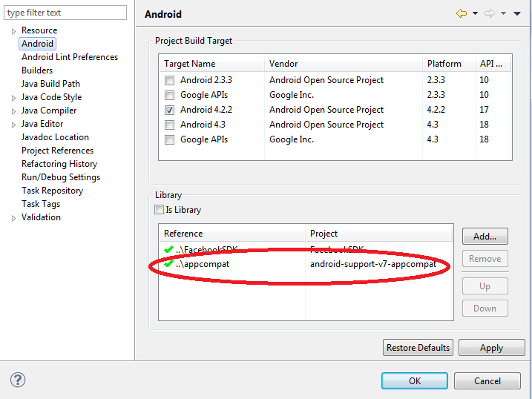Click the Cancel button
Image resolution: width=532 pixels, height=399 pixels.
487,380
